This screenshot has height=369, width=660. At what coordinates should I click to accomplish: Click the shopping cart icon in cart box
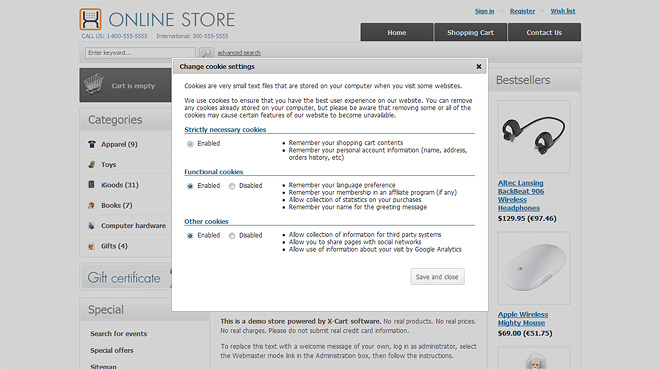[x=94, y=83]
